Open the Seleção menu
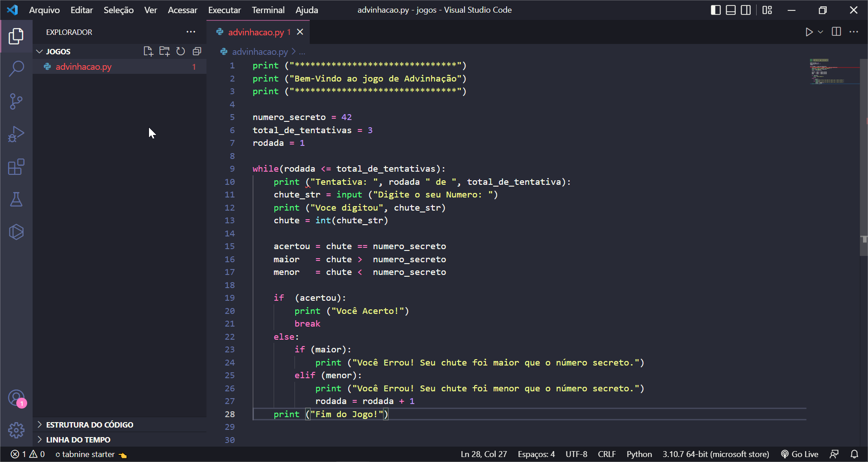This screenshot has width=868, height=462. (119, 10)
